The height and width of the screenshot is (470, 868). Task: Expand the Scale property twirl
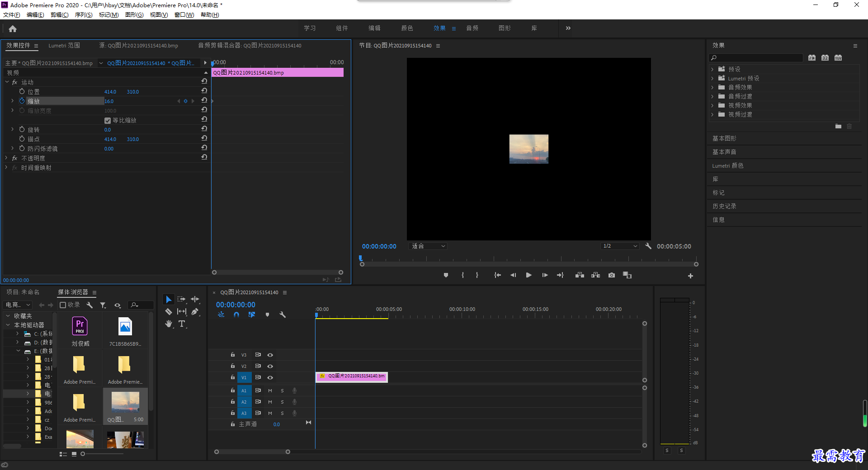[x=12, y=101]
